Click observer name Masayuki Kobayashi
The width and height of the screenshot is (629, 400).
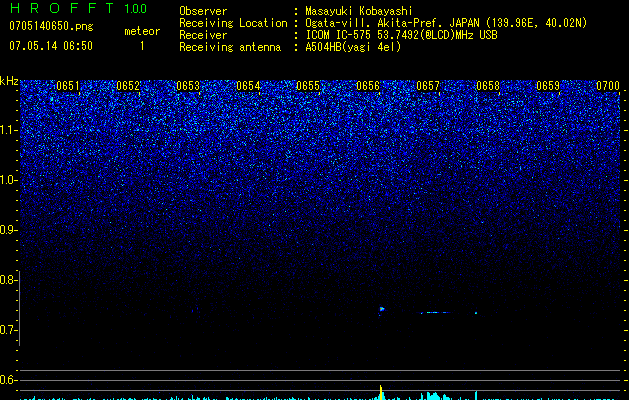click(359, 11)
